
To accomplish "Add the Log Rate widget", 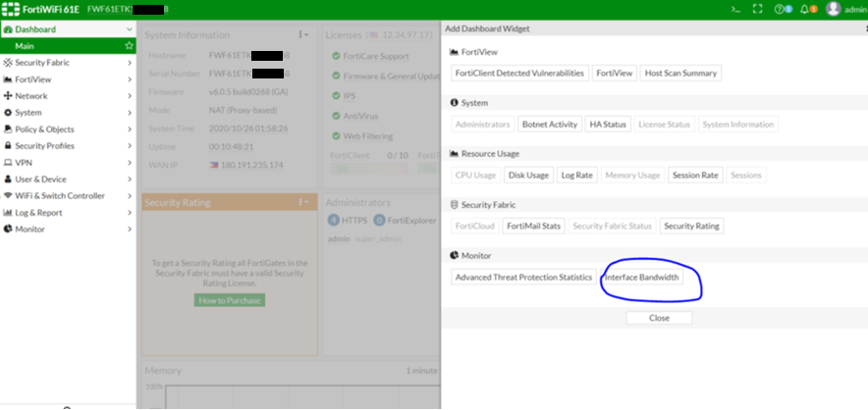I will pos(576,175).
